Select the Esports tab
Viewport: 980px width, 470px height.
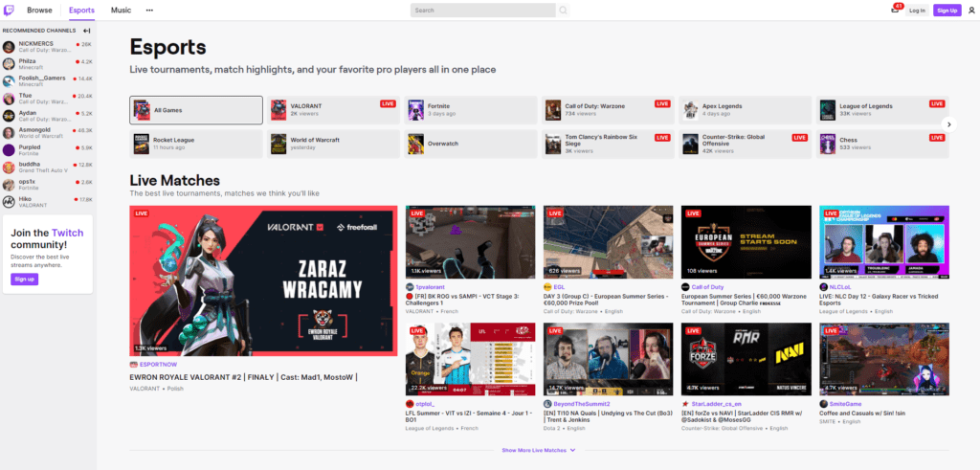(82, 11)
